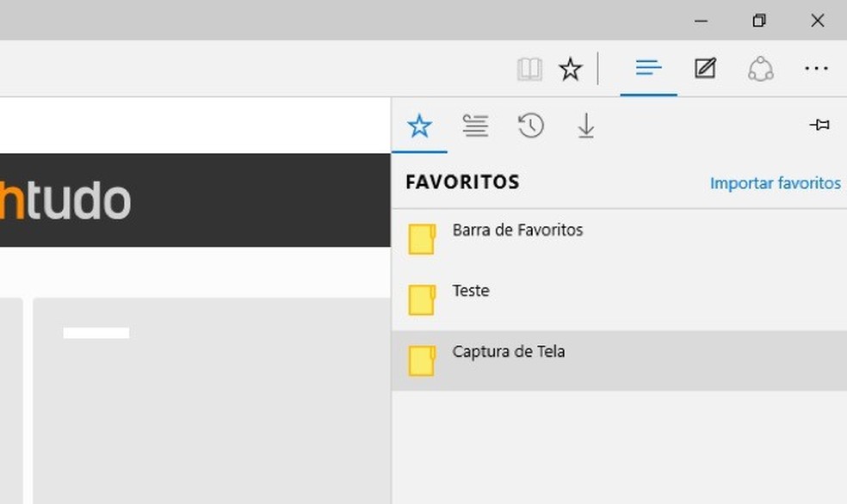The width and height of the screenshot is (847, 504).
Task: Open Reading view book icon
Action: [529, 69]
